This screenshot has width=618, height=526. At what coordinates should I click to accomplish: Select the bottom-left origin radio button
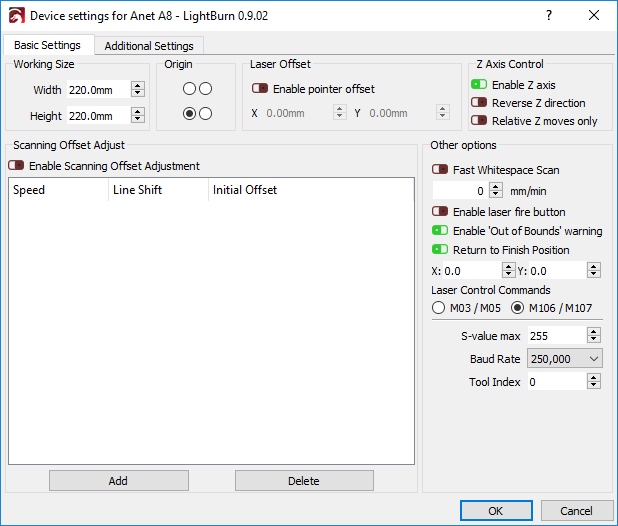189,114
